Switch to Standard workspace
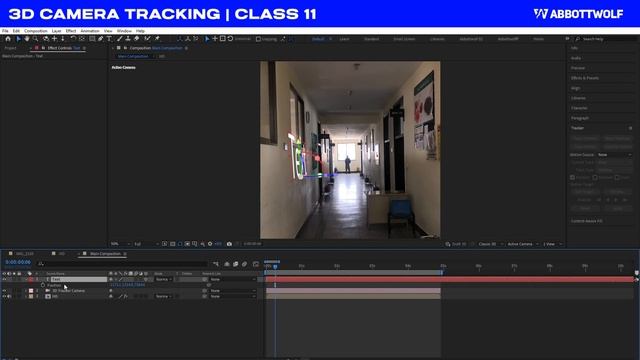This screenshot has width=640, height=360. click(x=371, y=39)
